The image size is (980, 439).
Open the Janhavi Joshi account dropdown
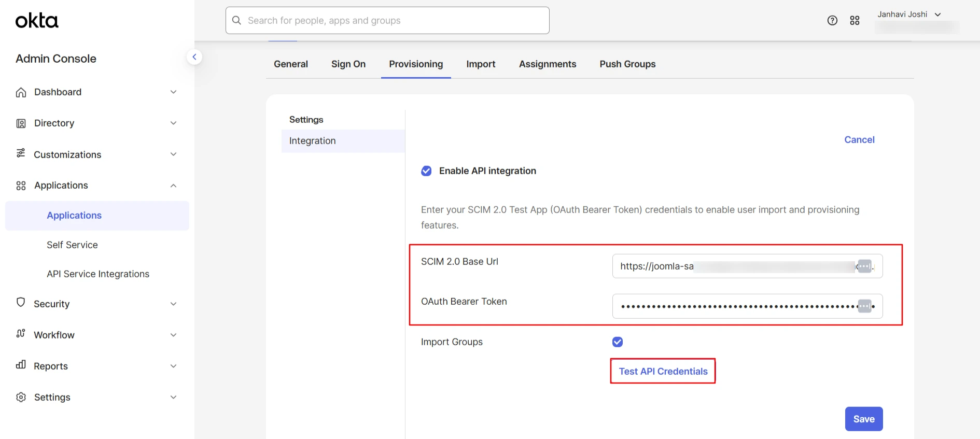pos(909,15)
